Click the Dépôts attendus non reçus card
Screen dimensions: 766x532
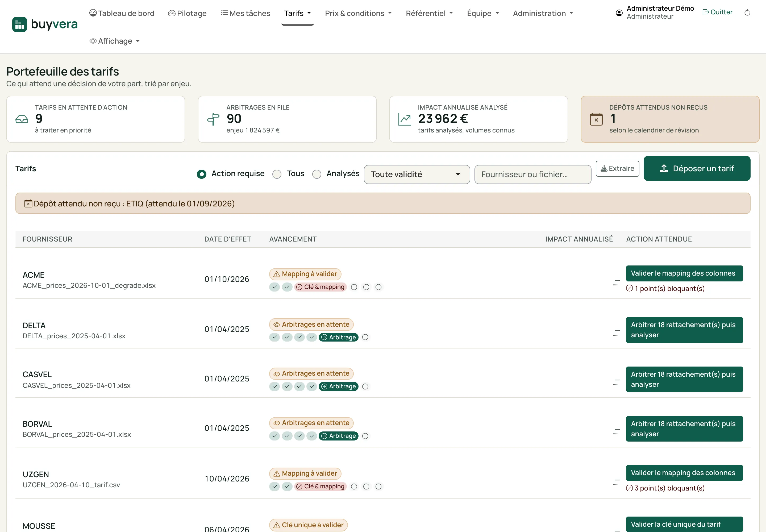pos(670,119)
